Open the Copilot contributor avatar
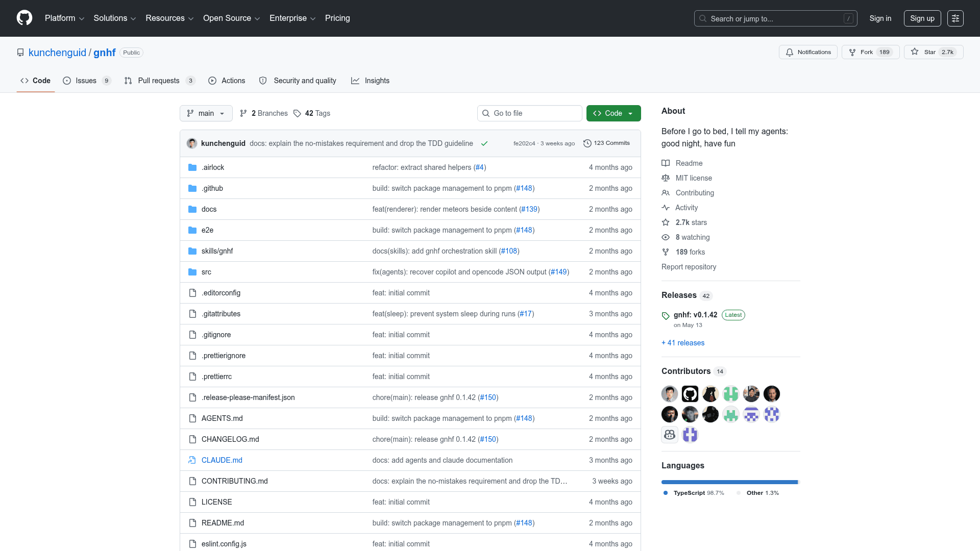Viewport: 980px width, 551px height. coord(670,435)
